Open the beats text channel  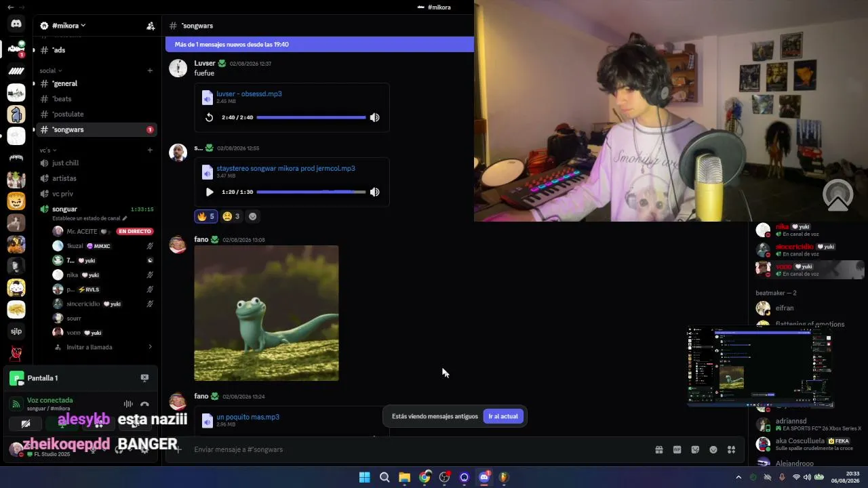click(98, 99)
